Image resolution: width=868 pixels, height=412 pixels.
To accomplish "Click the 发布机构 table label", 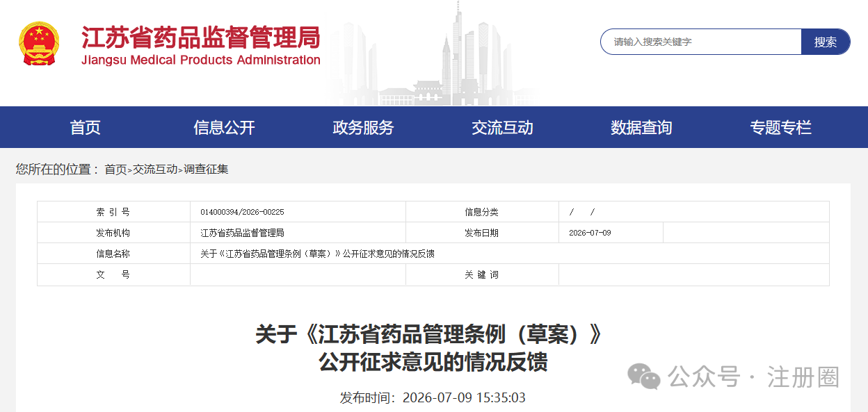I will point(113,233).
